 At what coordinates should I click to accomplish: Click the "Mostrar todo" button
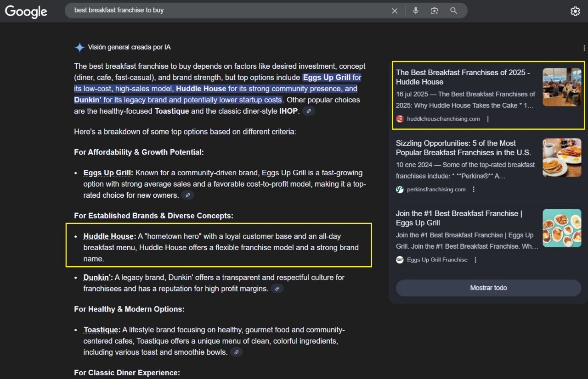pos(488,288)
